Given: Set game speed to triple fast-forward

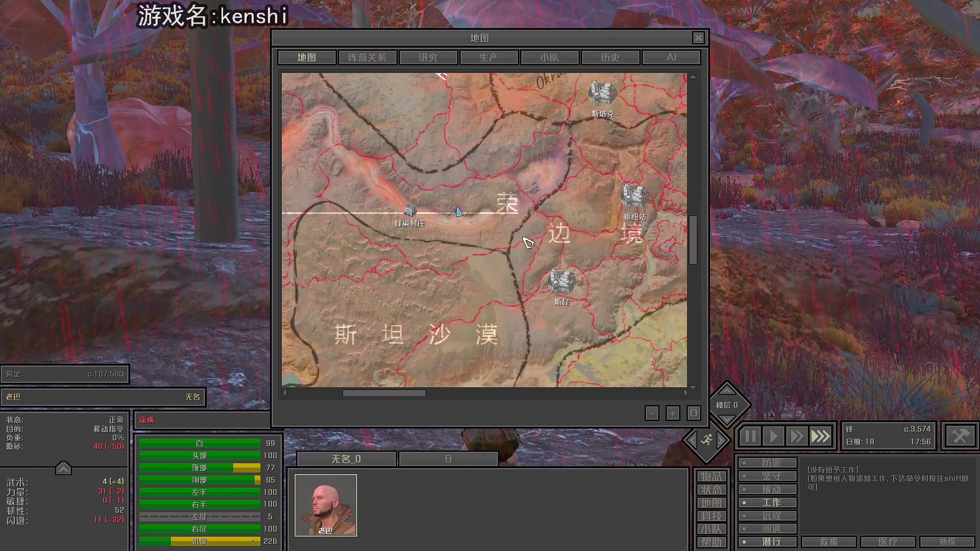Looking at the screenshot, I should pos(820,436).
